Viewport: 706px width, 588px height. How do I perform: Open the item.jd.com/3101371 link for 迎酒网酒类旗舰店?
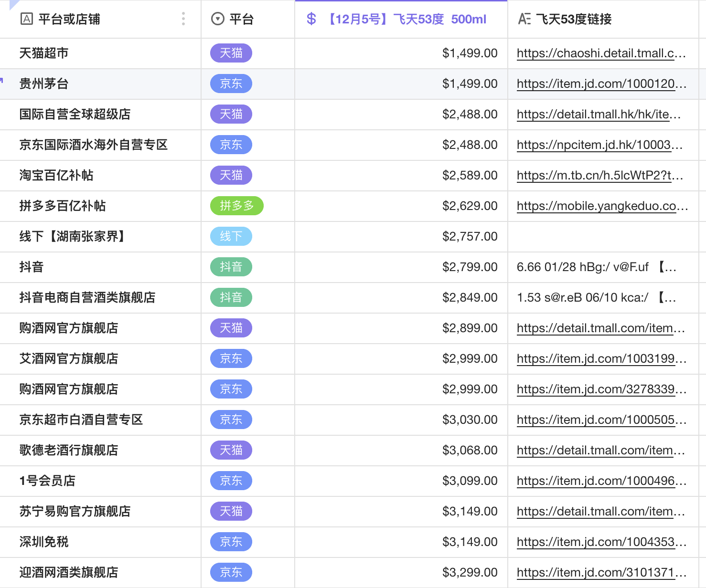click(x=602, y=573)
